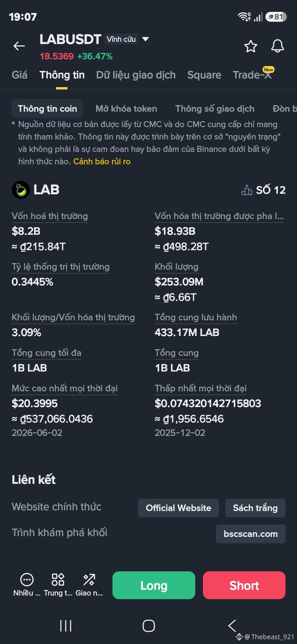Open the SỐ 12 ranking icon
297x644 pixels.
[247, 190]
